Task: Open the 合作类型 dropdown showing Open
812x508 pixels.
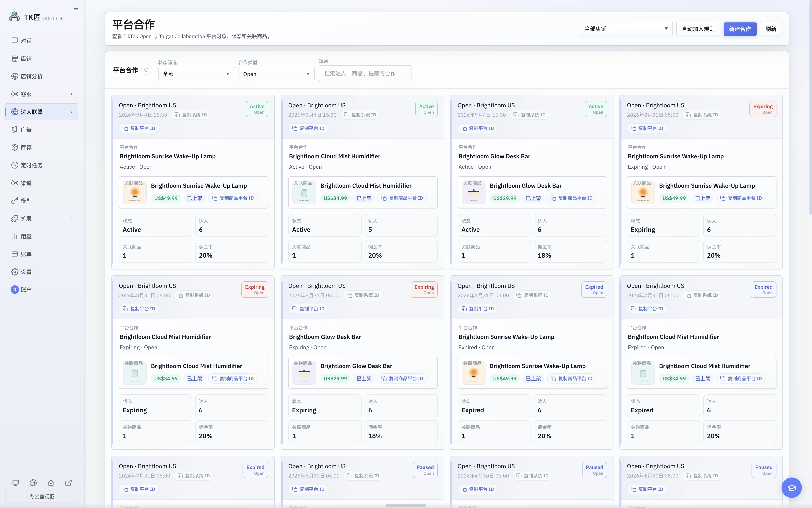Action: click(x=277, y=74)
